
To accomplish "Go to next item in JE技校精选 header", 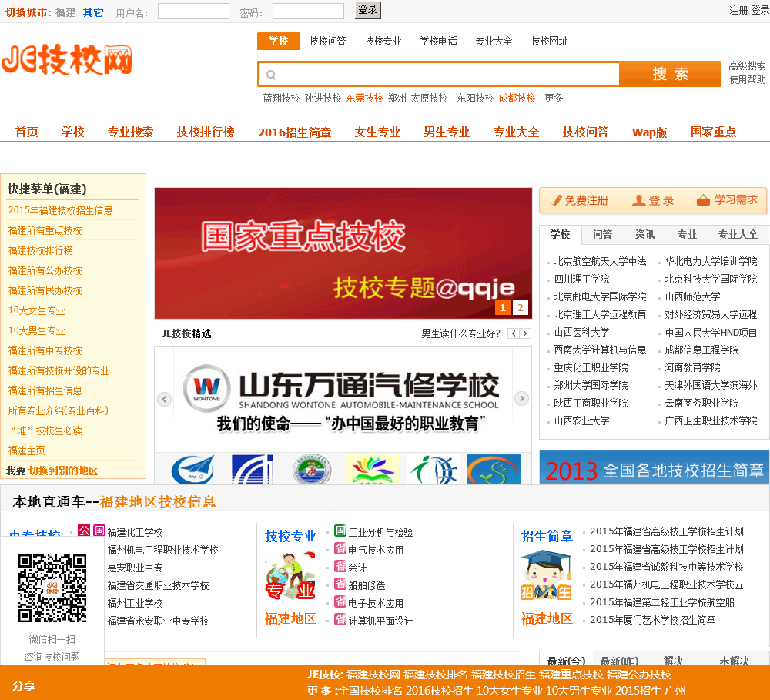I will 525,333.
